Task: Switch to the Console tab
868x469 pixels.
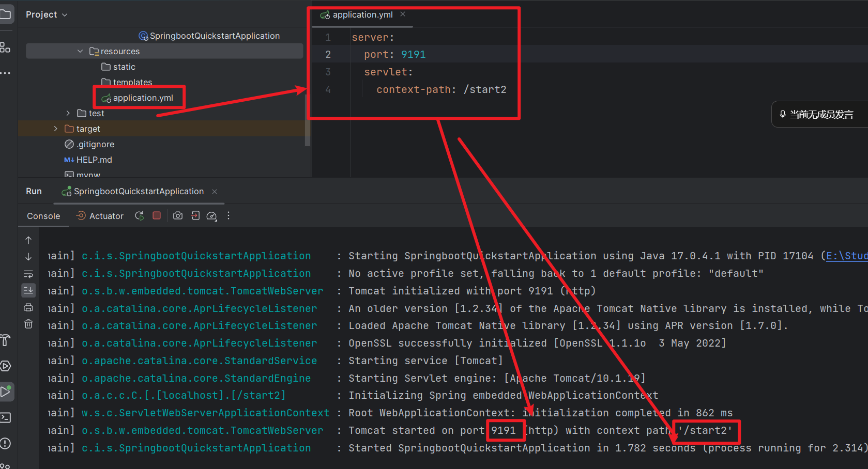Action: tap(43, 216)
